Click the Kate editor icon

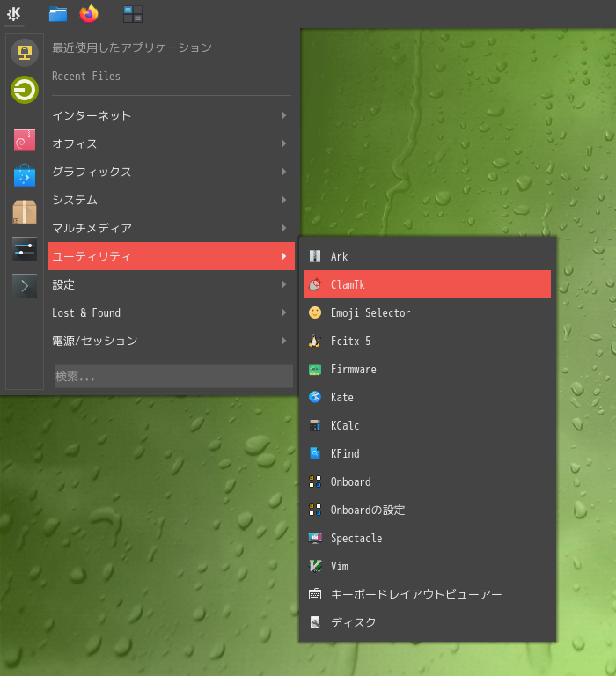pos(315,397)
